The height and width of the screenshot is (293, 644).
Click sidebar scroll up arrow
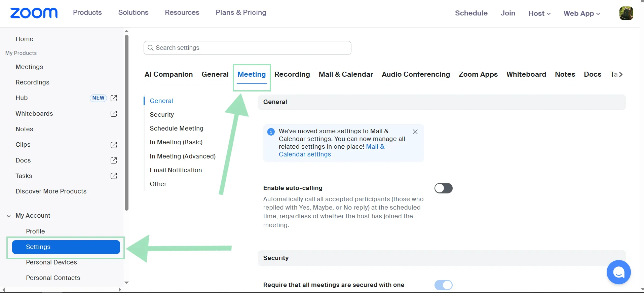click(x=126, y=31)
